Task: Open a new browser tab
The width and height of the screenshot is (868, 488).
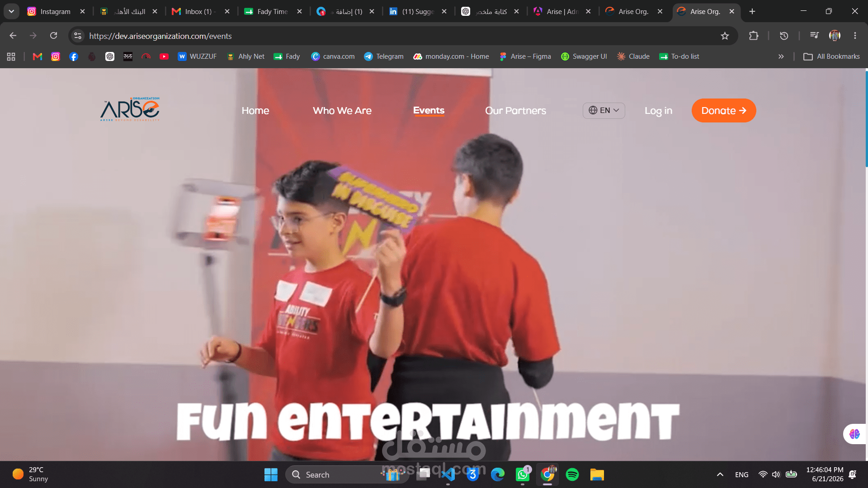Action: 752,11
